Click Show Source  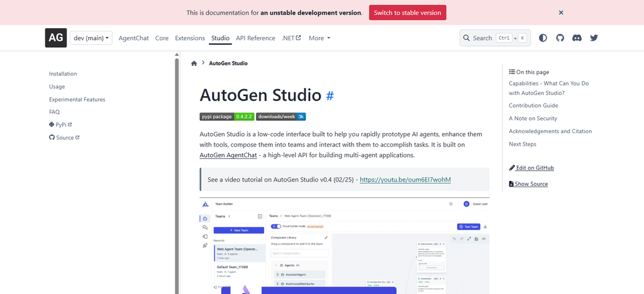coord(528,183)
